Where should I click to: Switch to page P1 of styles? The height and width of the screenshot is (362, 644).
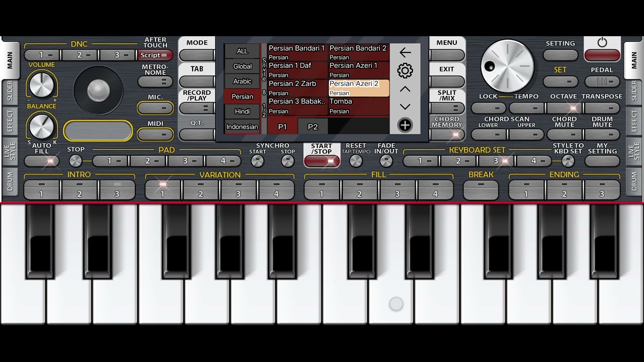282,127
